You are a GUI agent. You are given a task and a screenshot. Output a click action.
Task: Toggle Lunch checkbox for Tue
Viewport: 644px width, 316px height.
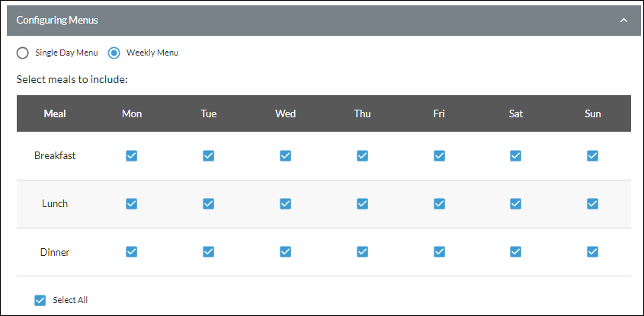click(208, 204)
